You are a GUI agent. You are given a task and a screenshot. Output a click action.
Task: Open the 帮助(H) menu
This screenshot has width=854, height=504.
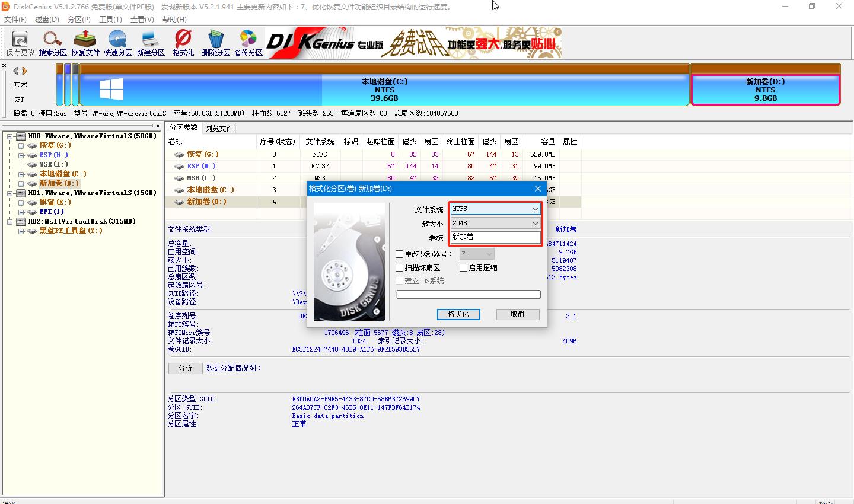174,20
